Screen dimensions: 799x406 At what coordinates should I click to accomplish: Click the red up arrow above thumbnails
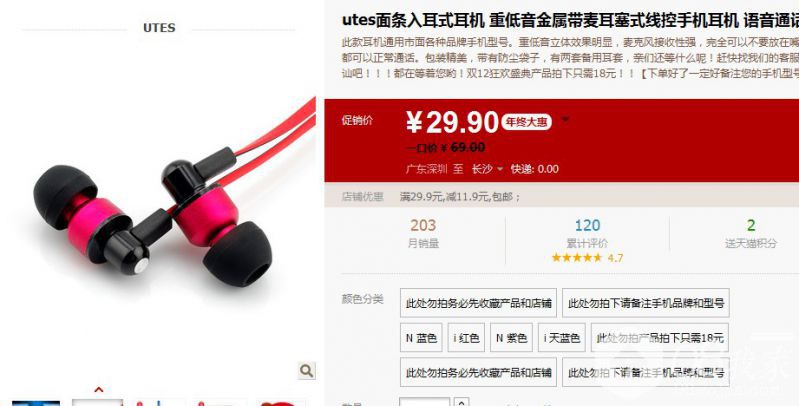coord(99,390)
